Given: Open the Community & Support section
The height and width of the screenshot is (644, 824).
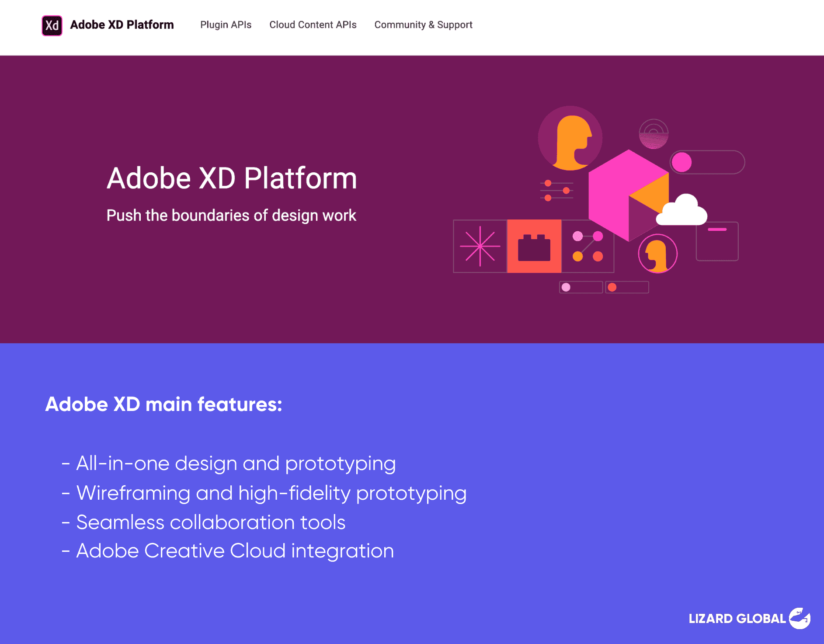Looking at the screenshot, I should [x=423, y=25].
